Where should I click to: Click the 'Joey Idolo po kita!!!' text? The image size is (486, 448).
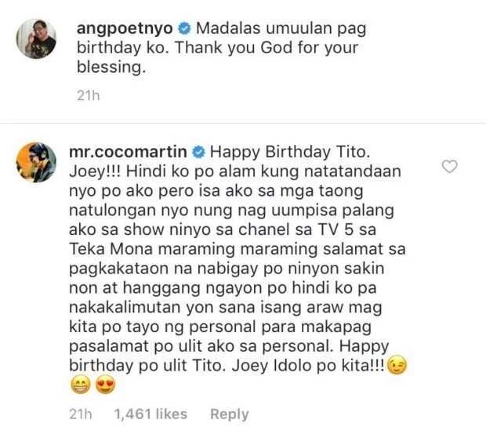(x=308, y=366)
